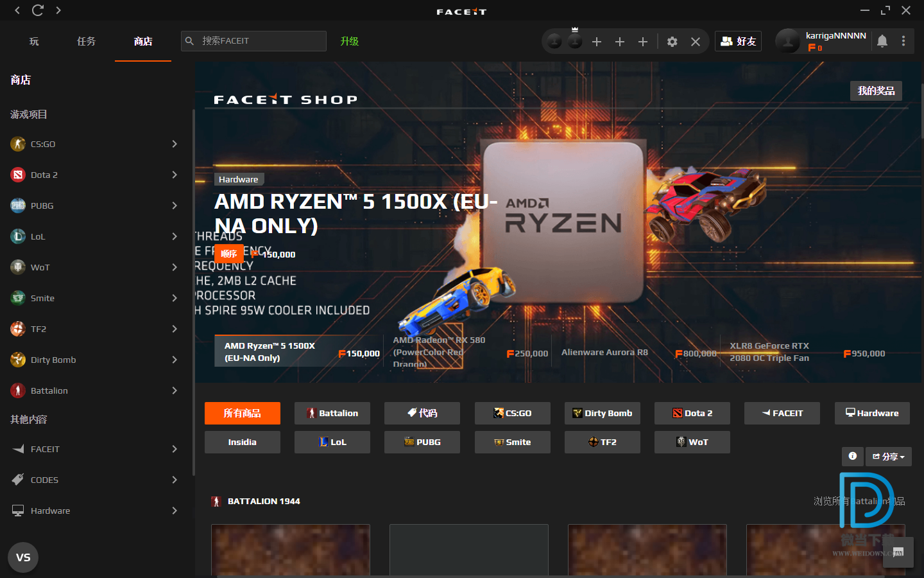Open Smite icon in sidebar
This screenshot has height=578, width=924.
click(18, 298)
